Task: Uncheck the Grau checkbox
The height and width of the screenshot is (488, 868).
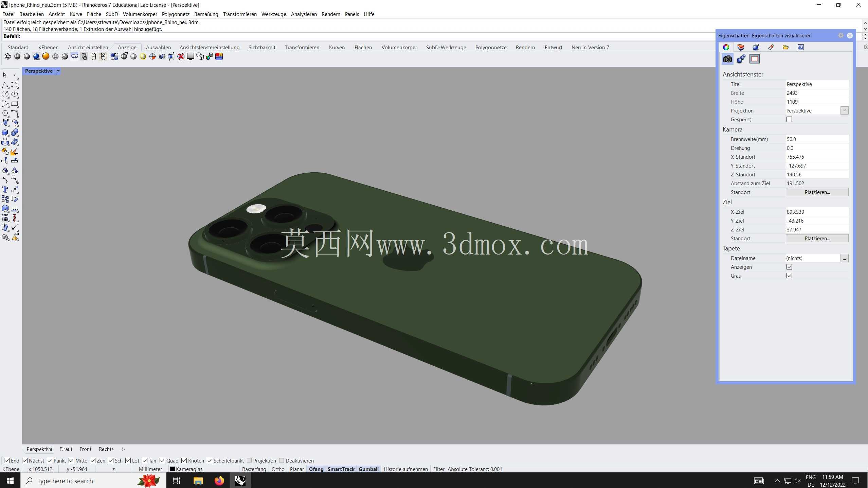Action: click(x=789, y=276)
